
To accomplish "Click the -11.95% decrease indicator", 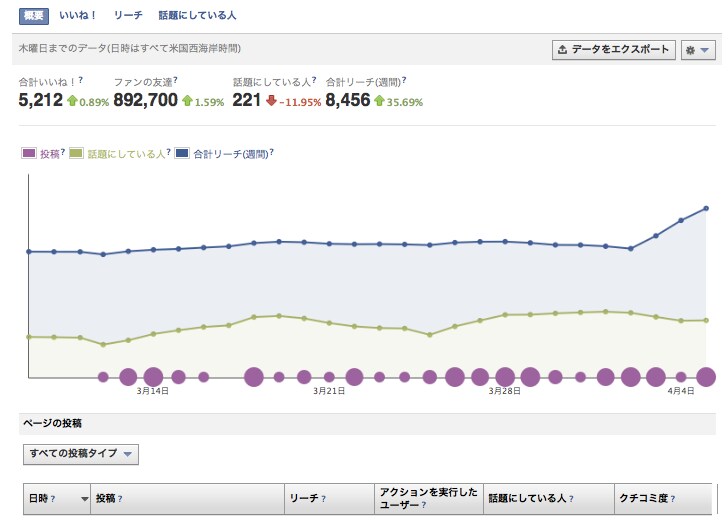I will pyautogui.click(x=294, y=101).
